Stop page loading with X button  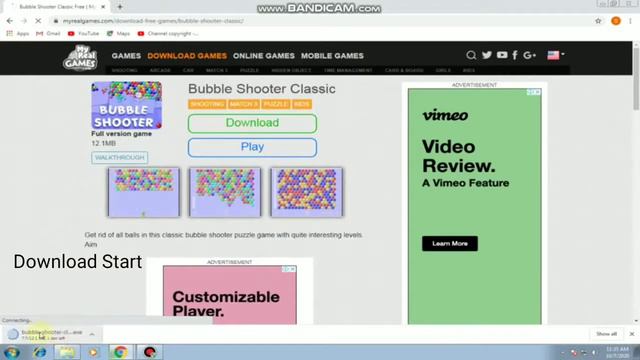click(38, 21)
